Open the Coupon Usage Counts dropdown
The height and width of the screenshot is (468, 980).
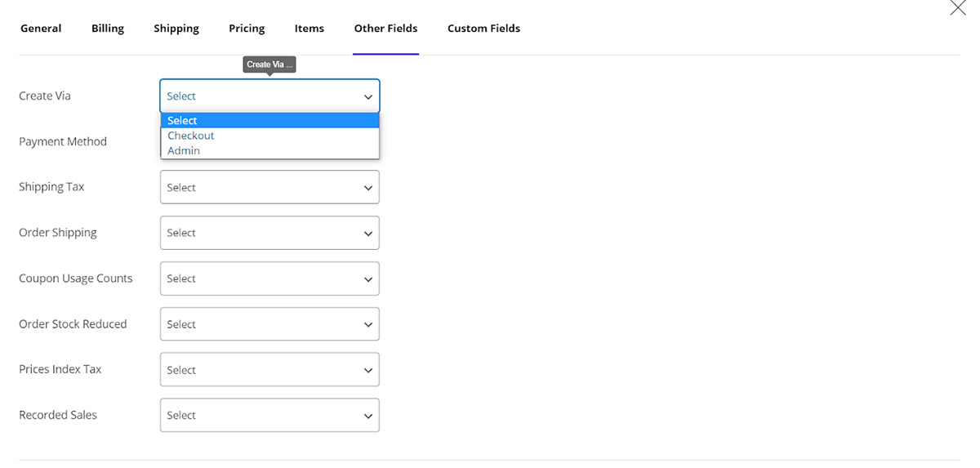(x=269, y=279)
